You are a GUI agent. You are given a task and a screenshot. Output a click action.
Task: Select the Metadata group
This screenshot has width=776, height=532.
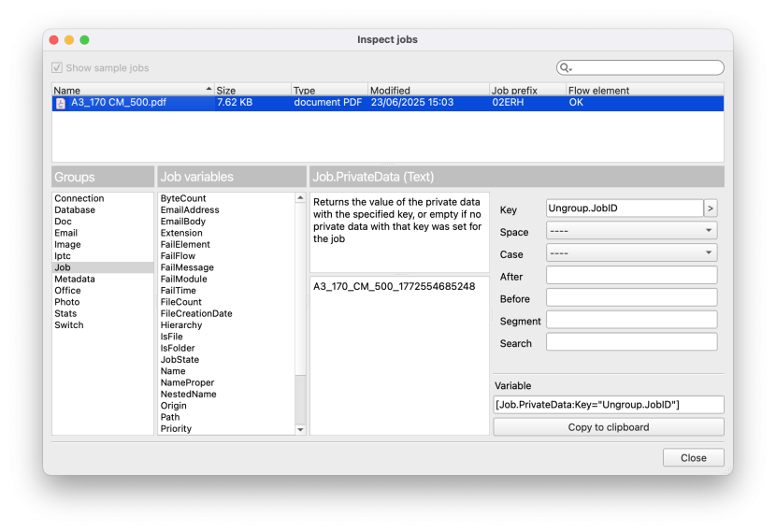click(75, 279)
